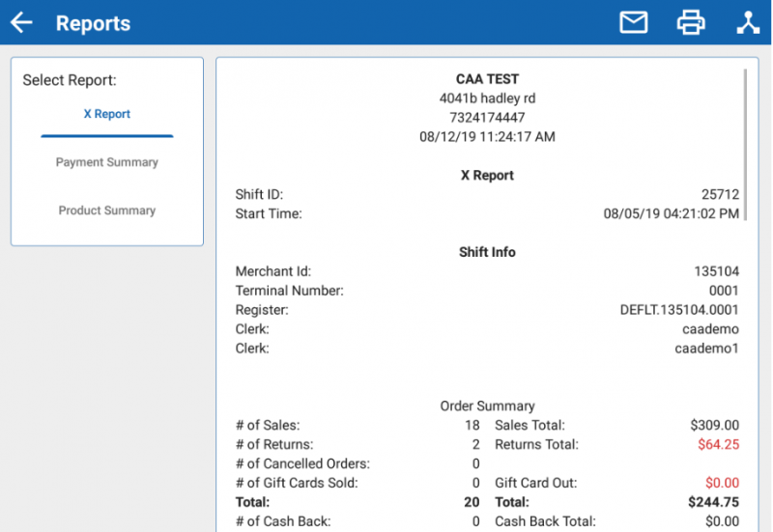Image resolution: width=773 pixels, height=532 pixels.
Task: Click the network share icon in the header
Action: point(748,22)
